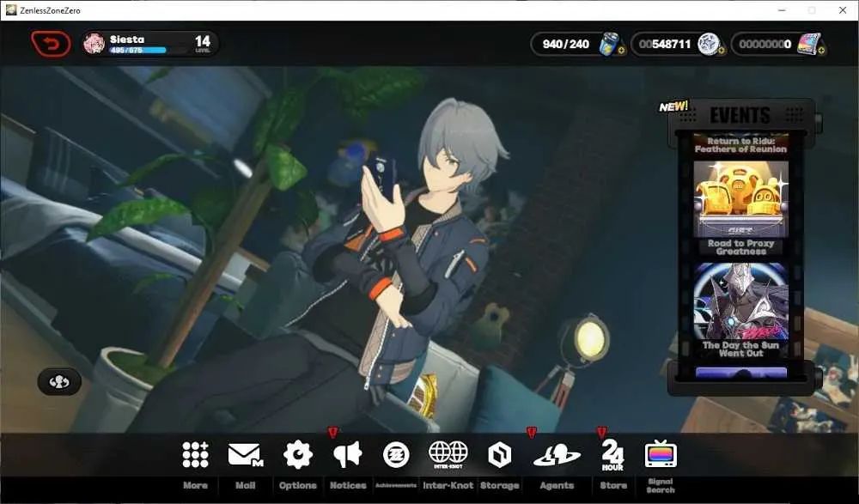Open the More menu grid icon
This screenshot has height=504, width=859.
pos(196,455)
